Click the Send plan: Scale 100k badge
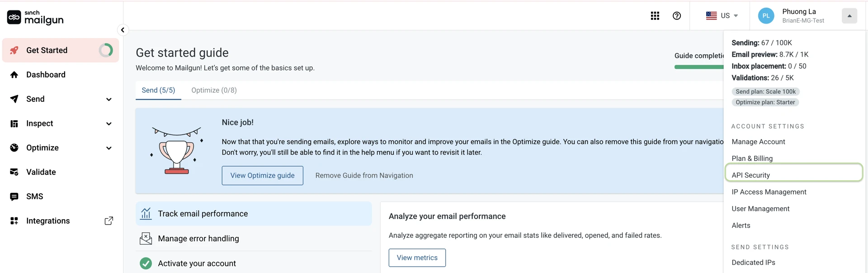 pyautogui.click(x=765, y=91)
